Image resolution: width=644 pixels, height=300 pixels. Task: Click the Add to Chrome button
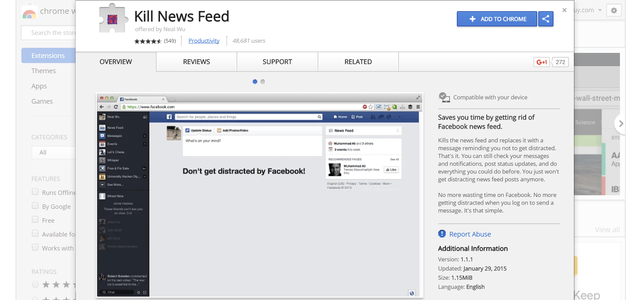tap(497, 19)
